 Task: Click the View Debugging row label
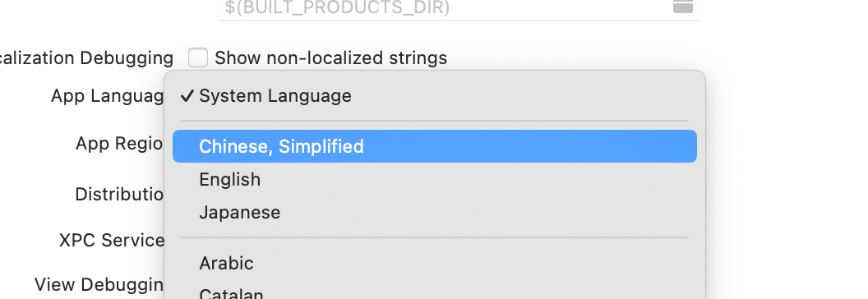point(99,284)
